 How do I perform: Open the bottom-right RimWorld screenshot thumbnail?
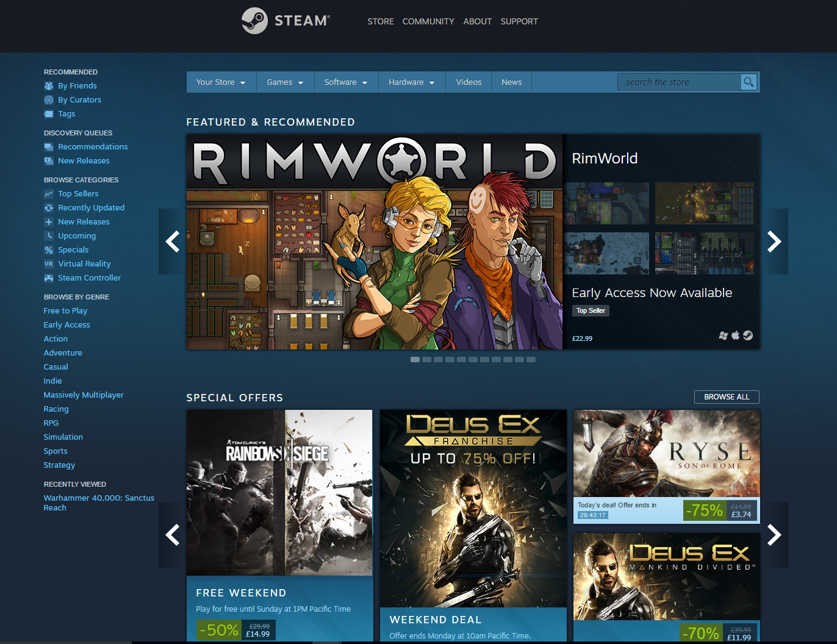[705, 253]
